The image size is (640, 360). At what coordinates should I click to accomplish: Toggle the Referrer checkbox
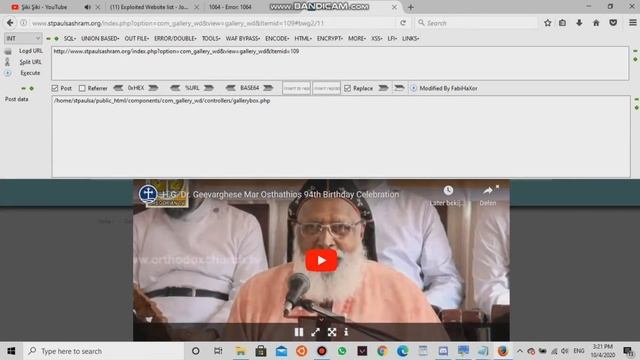coord(82,88)
